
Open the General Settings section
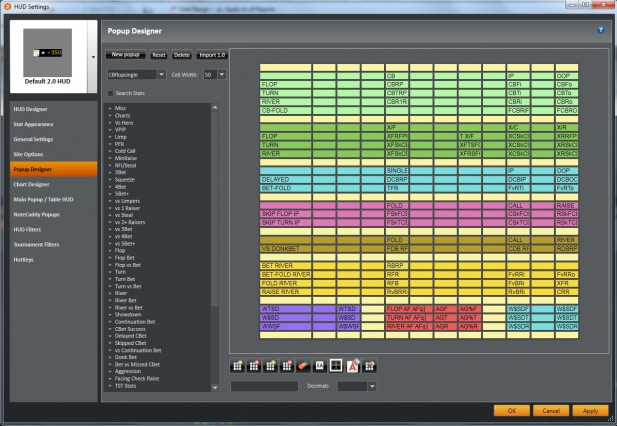[x=54, y=139]
